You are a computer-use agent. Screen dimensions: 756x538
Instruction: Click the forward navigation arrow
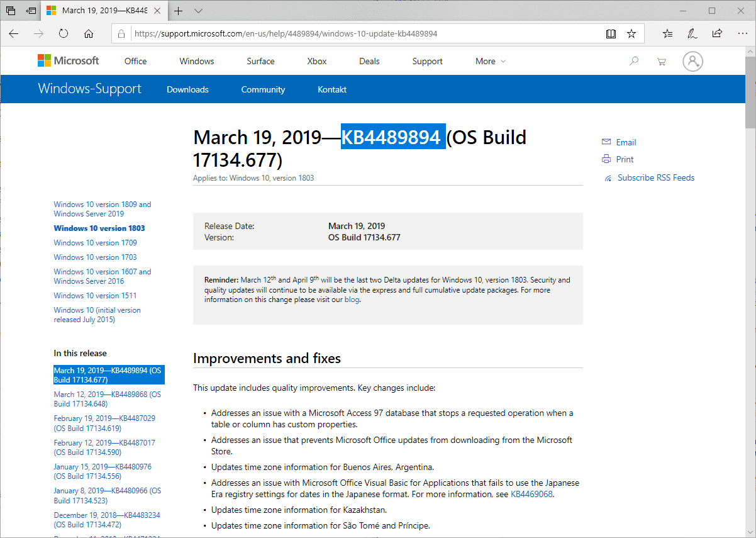pos(39,34)
